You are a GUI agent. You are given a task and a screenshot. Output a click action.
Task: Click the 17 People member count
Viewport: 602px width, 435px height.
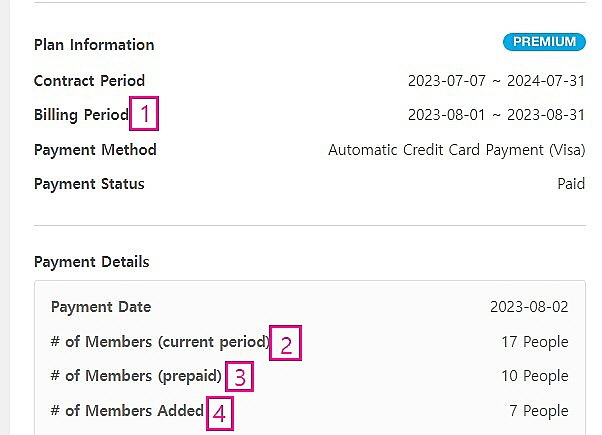click(535, 342)
